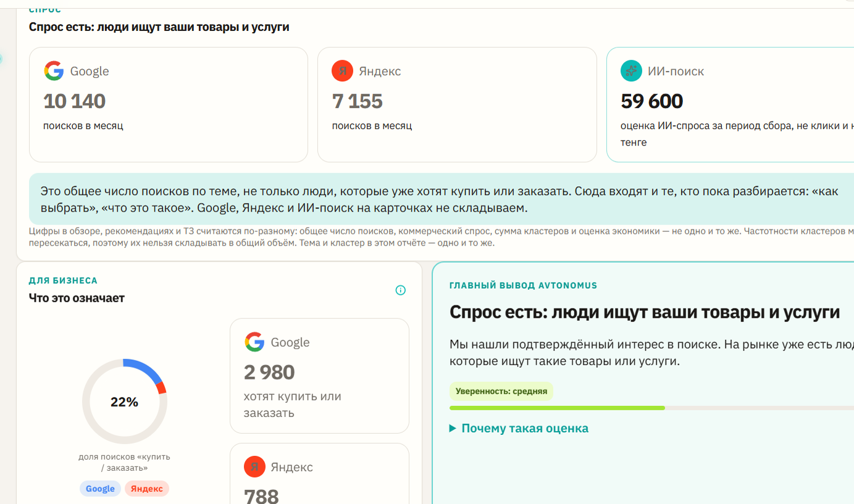Click the 2 980 Google buyers value
The image size is (854, 504).
click(x=269, y=372)
